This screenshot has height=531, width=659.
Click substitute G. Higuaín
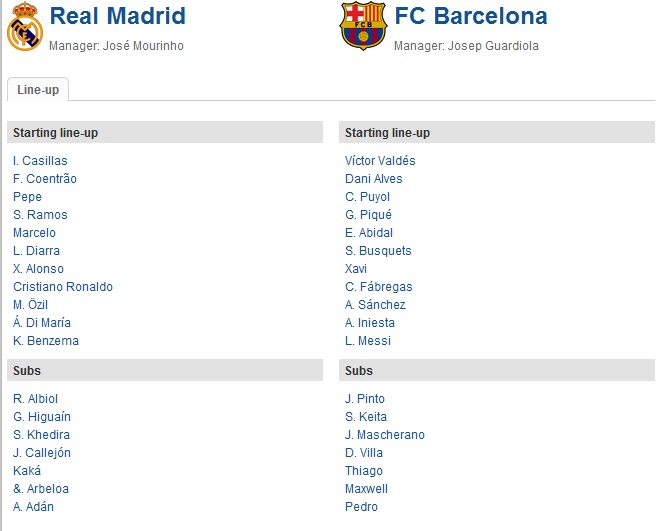pos(42,417)
